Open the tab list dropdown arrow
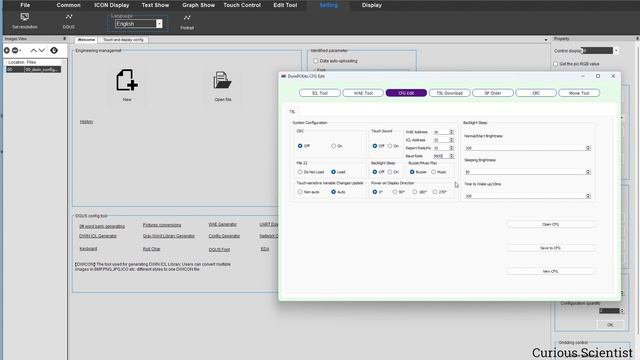Viewport: 640px width, 360px height. (x=546, y=40)
